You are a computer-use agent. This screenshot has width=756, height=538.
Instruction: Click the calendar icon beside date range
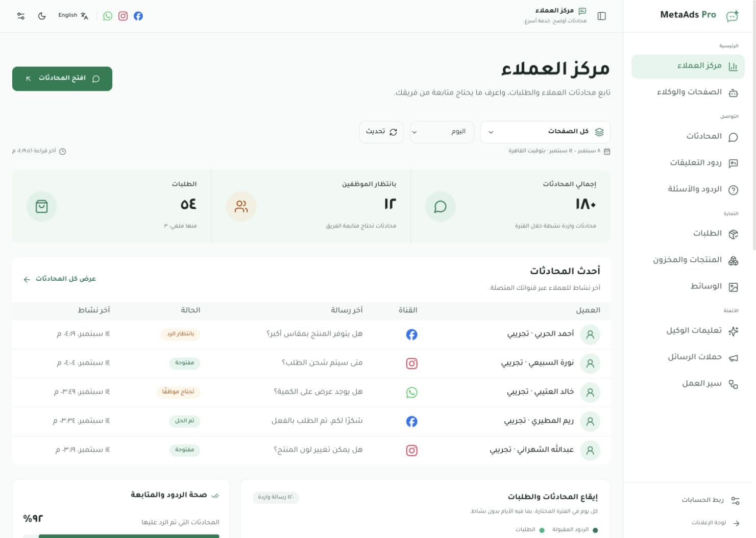click(x=606, y=151)
